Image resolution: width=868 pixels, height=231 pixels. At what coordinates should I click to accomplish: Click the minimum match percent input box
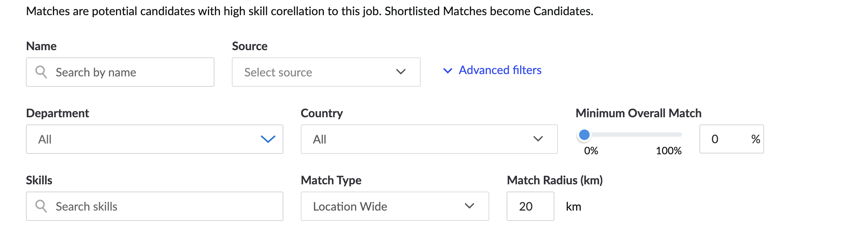732,139
